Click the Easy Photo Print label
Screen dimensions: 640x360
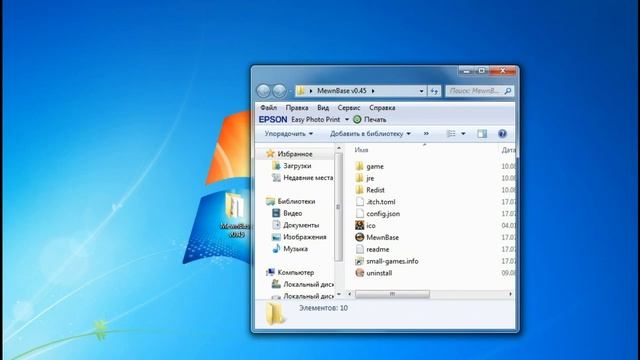tap(316, 120)
